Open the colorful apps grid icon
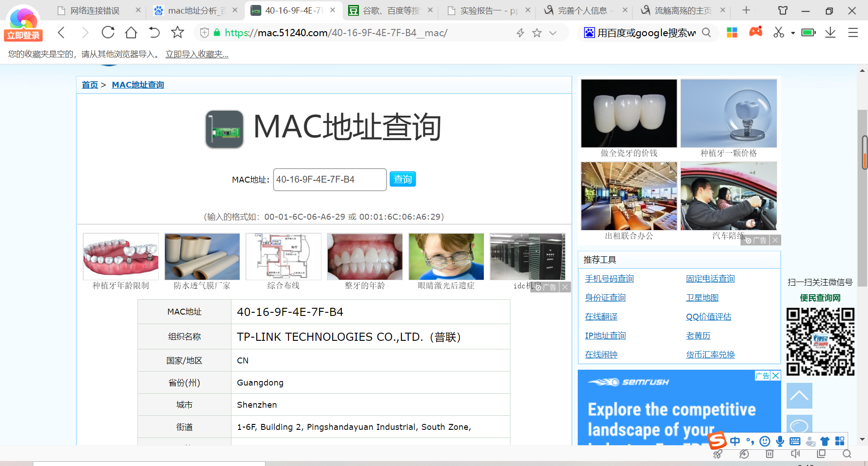 732,33
